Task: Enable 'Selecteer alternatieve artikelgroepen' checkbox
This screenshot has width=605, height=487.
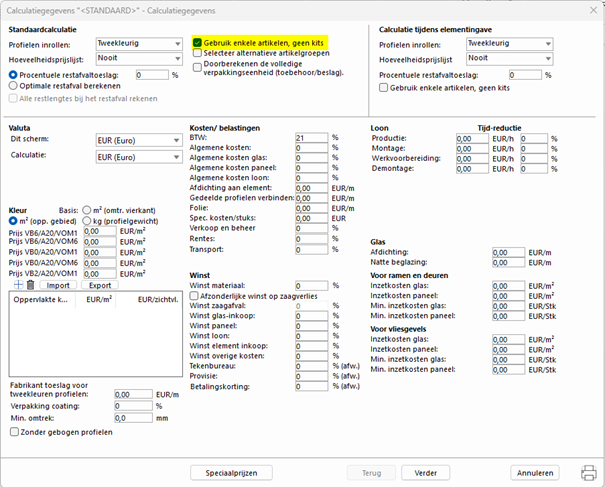Action: [198, 55]
